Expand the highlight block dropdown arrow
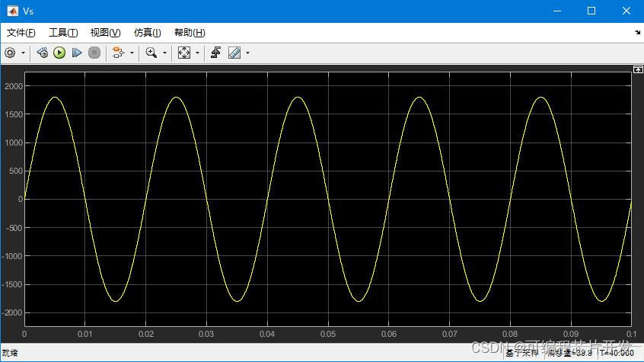644x362 pixels. coord(132,53)
